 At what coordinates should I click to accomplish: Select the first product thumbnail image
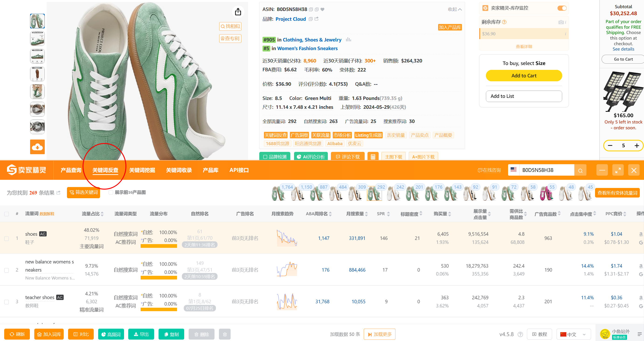37,21
